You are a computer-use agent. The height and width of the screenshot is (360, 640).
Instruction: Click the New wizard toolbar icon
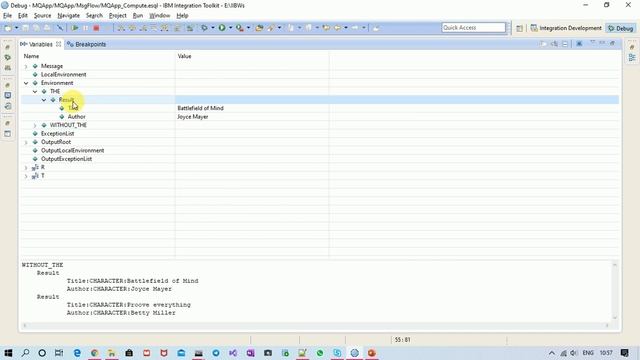click(x=8, y=28)
